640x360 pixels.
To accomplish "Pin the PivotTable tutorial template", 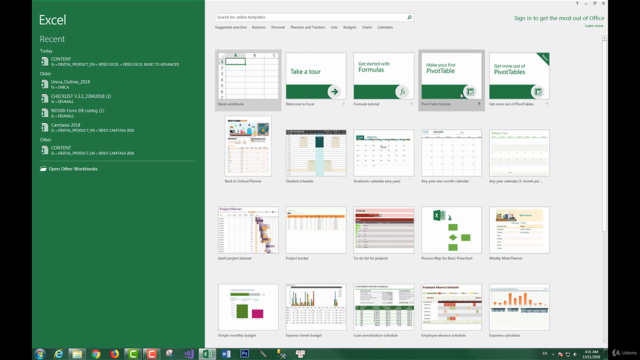I will (x=479, y=104).
